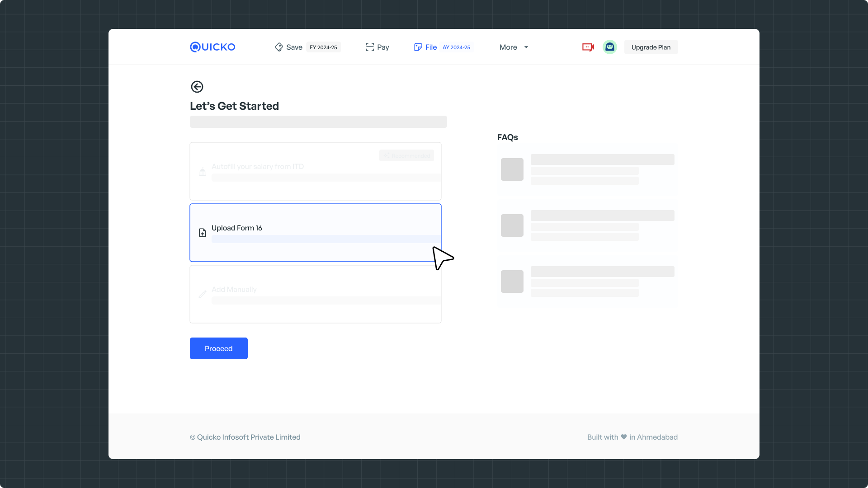Click the Proceed button
Screen dimensions: 868x488
[218, 348]
